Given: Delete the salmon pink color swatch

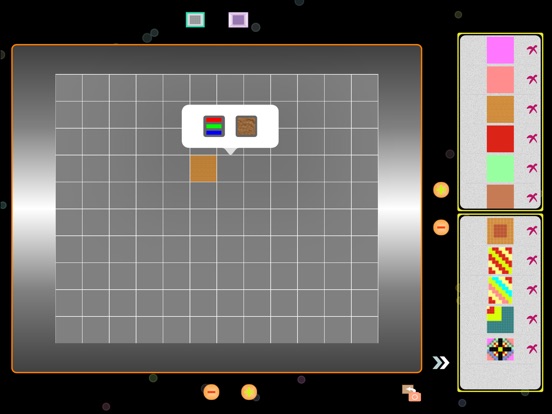Looking at the screenshot, I should tap(532, 79).
